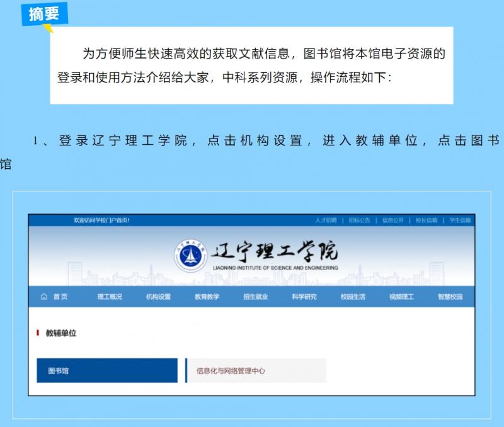Open the 科学研究 menu item

[x=304, y=297]
